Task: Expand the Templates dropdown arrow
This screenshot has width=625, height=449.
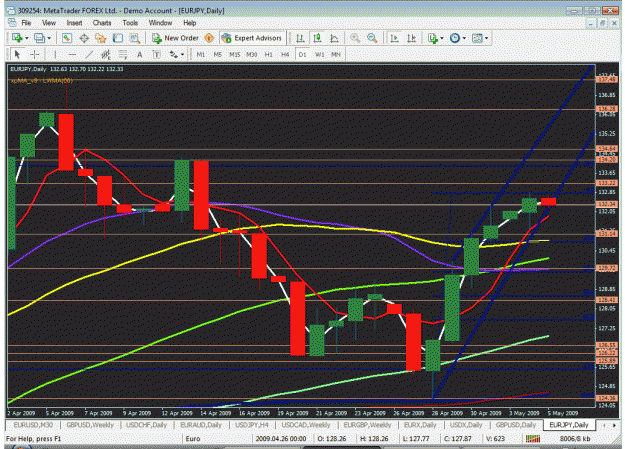Action: (x=486, y=38)
